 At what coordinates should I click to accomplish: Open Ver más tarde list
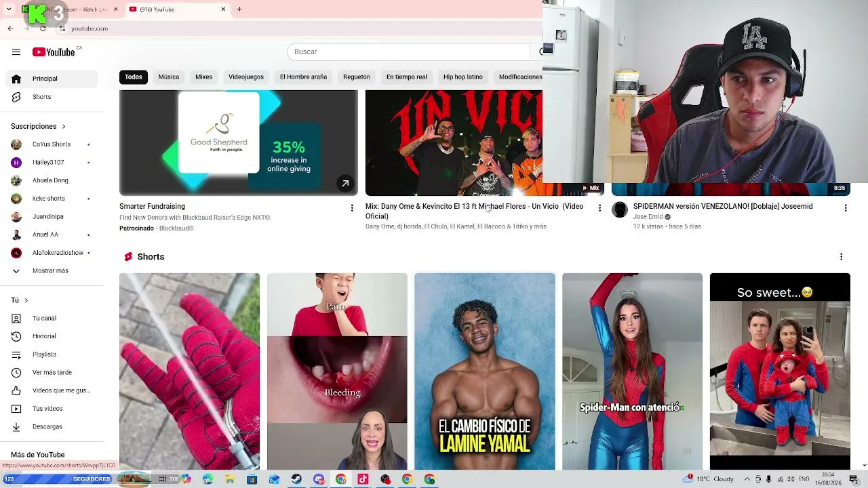point(52,372)
